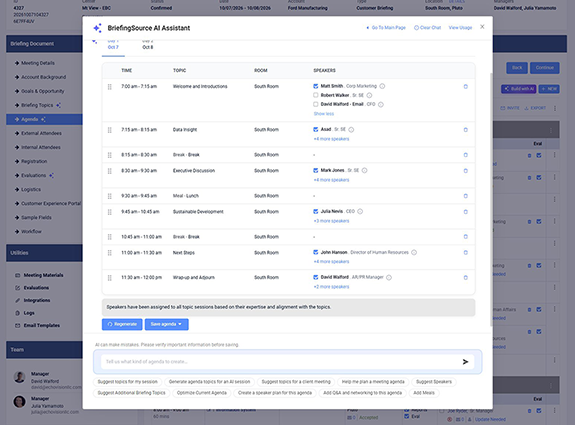Click the trash icon for Executive Discussion row
The height and width of the screenshot is (425, 575).
(x=466, y=171)
